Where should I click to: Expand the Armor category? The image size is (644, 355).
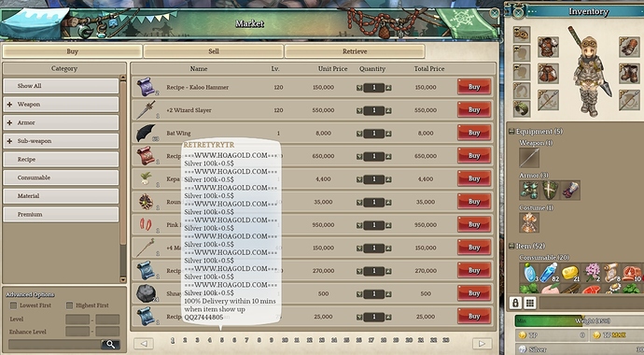pyautogui.click(x=9, y=122)
